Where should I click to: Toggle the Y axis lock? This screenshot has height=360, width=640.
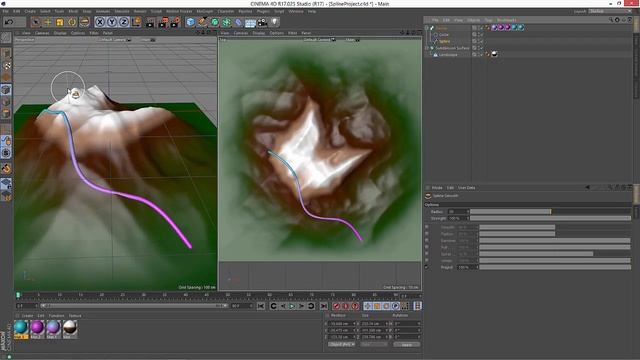(x=111, y=22)
